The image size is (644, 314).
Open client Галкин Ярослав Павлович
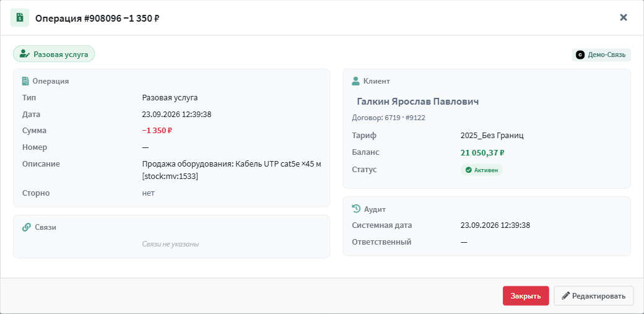pyautogui.click(x=418, y=102)
